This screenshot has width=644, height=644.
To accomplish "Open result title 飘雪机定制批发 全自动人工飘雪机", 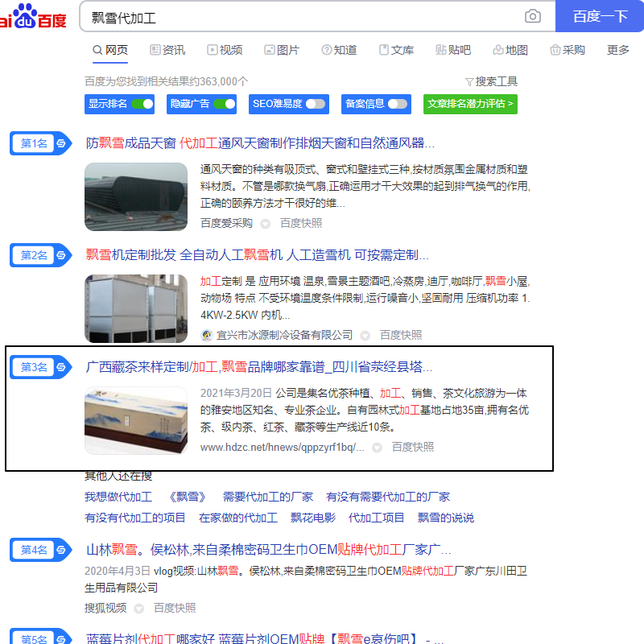I will click(257, 255).
